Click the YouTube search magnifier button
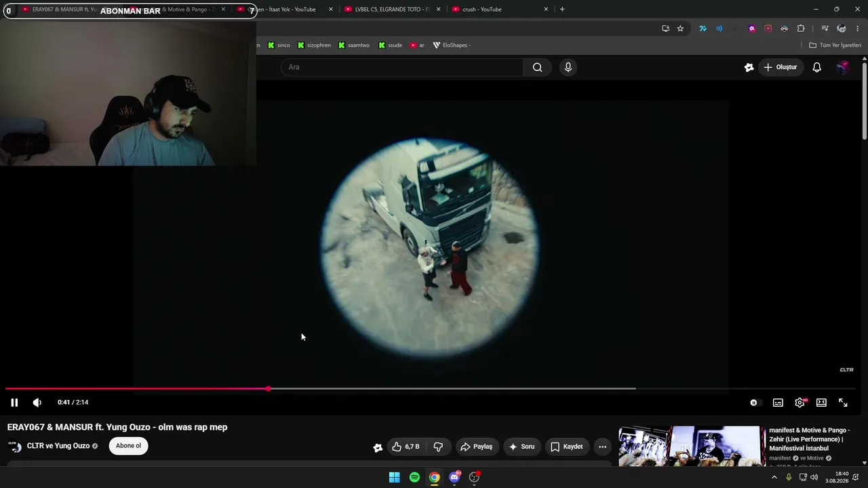This screenshot has height=488, width=868. (x=537, y=67)
